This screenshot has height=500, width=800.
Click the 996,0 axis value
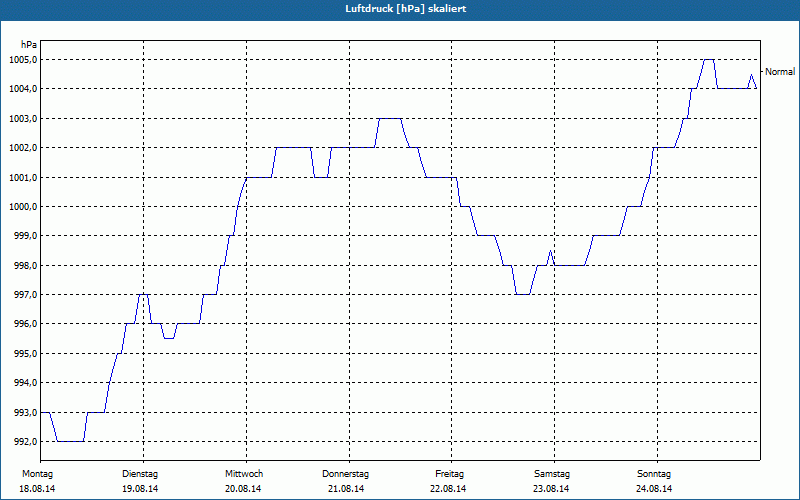[24, 324]
